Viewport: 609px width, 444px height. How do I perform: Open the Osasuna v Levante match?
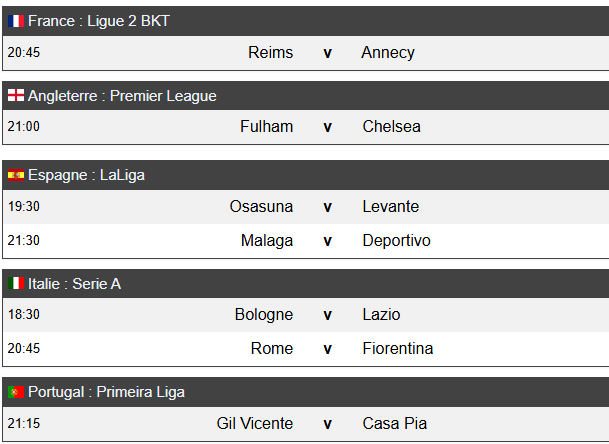[x=306, y=207]
